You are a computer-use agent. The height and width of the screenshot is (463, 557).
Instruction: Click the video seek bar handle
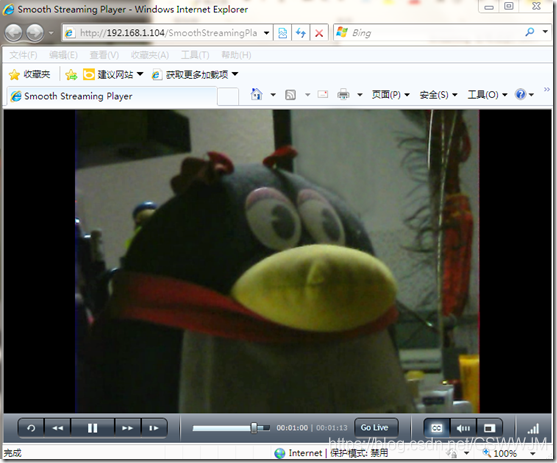click(254, 428)
